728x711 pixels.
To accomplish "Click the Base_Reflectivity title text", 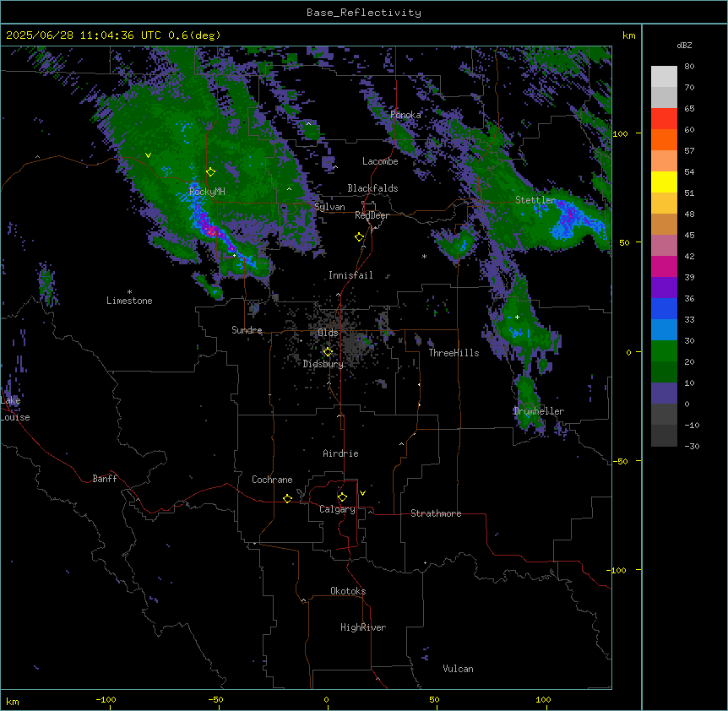I will [364, 13].
